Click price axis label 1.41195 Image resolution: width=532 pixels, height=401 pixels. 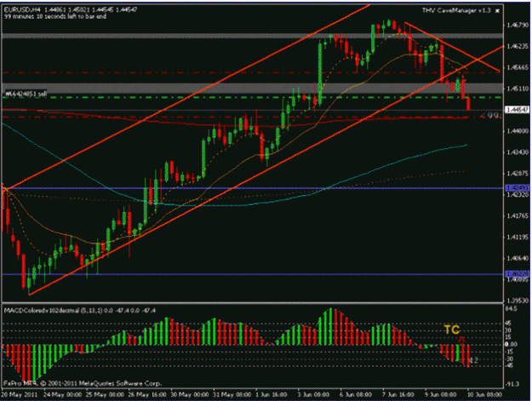[x=518, y=238]
